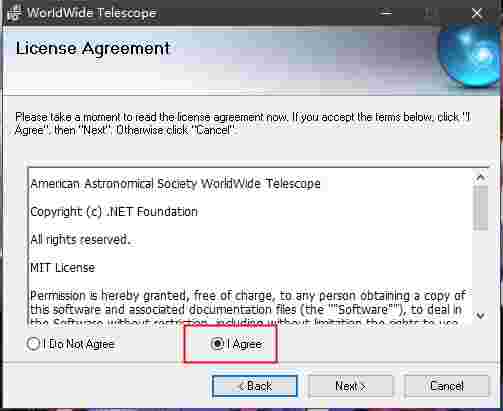The height and width of the screenshot is (411, 503).
Task: Click the Permission is hereby granted paragraph
Action: [247, 309]
